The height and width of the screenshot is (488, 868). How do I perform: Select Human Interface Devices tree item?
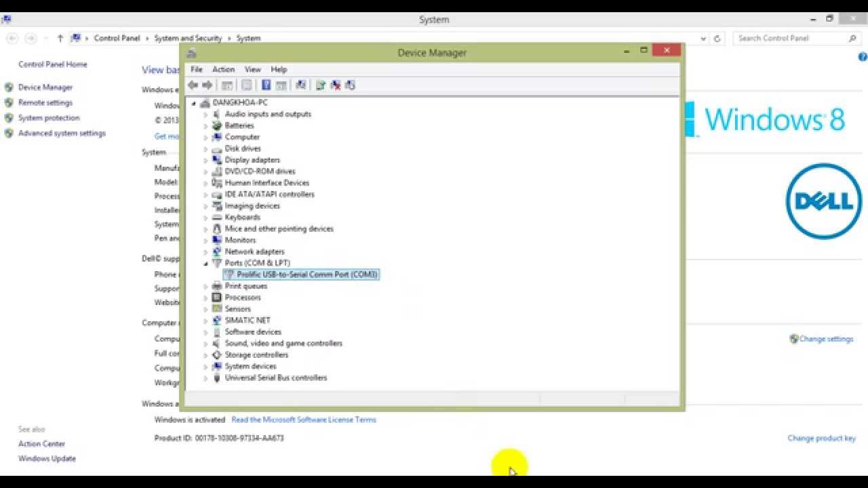(267, 183)
